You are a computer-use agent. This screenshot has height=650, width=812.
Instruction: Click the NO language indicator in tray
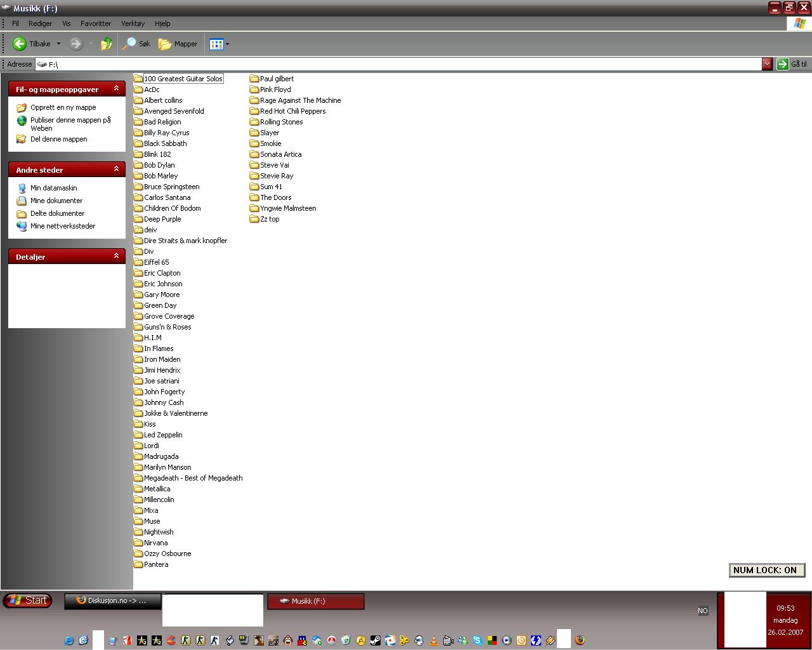click(x=703, y=611)
